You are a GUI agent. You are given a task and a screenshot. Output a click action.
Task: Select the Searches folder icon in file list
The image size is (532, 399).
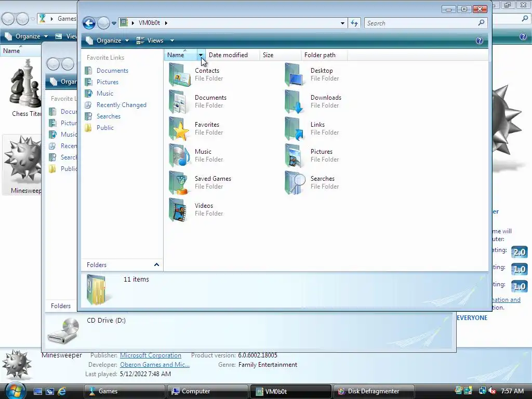295,182
